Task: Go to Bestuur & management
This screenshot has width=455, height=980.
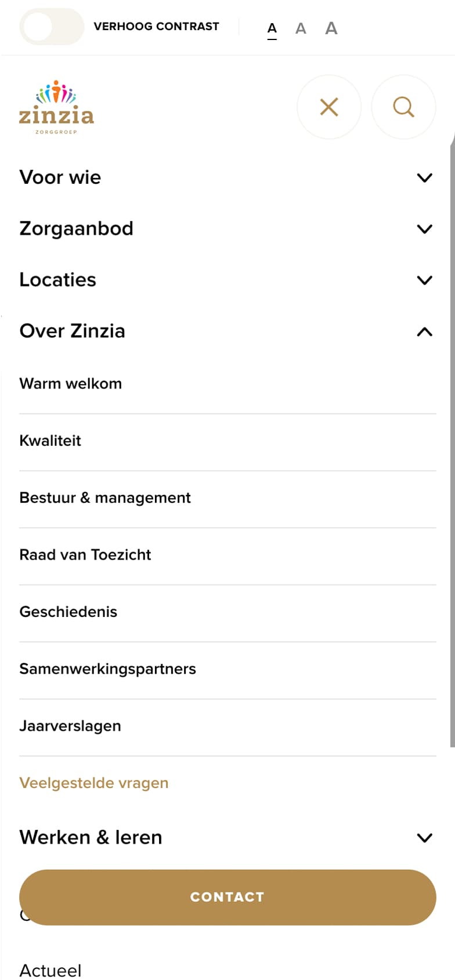Action: 228,498
